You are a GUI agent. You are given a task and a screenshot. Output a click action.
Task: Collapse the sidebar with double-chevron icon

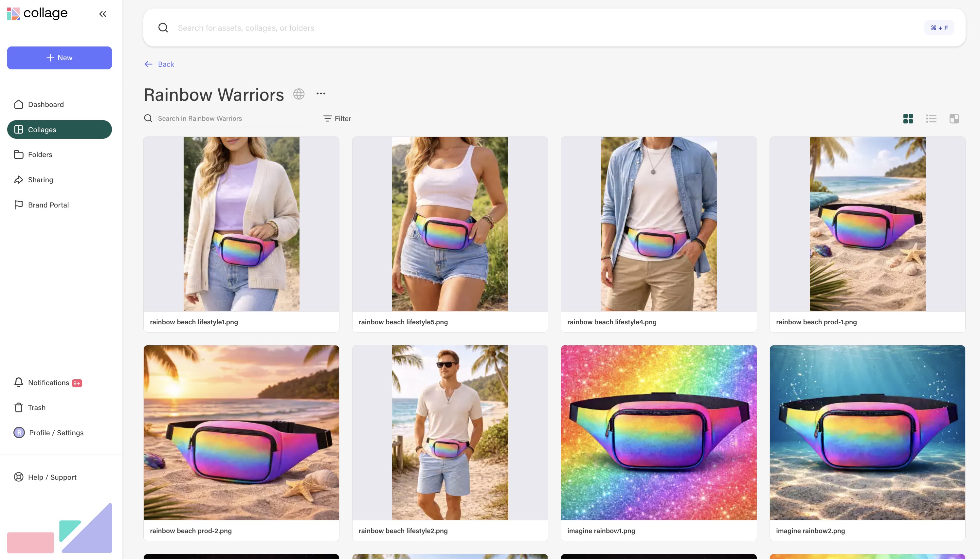(x=102, y=14)
